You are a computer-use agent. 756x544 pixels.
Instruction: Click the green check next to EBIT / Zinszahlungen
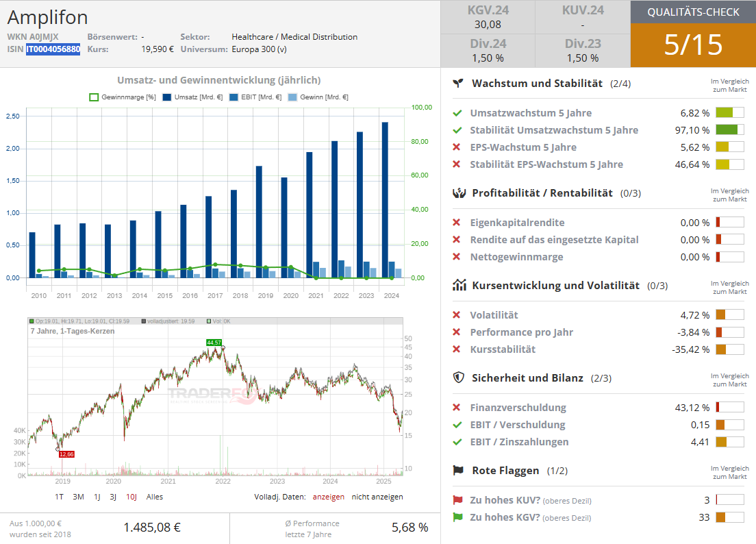click(x=457, y=442)
